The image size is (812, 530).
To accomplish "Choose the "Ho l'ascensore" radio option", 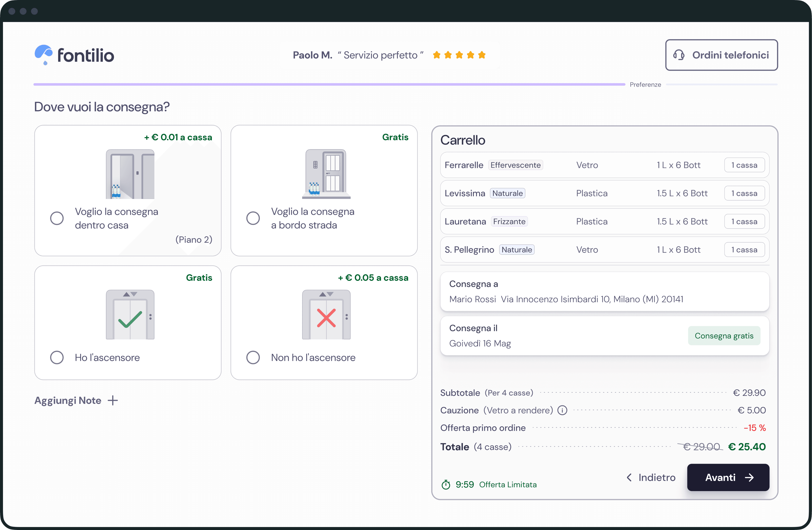I will (57, 358).
